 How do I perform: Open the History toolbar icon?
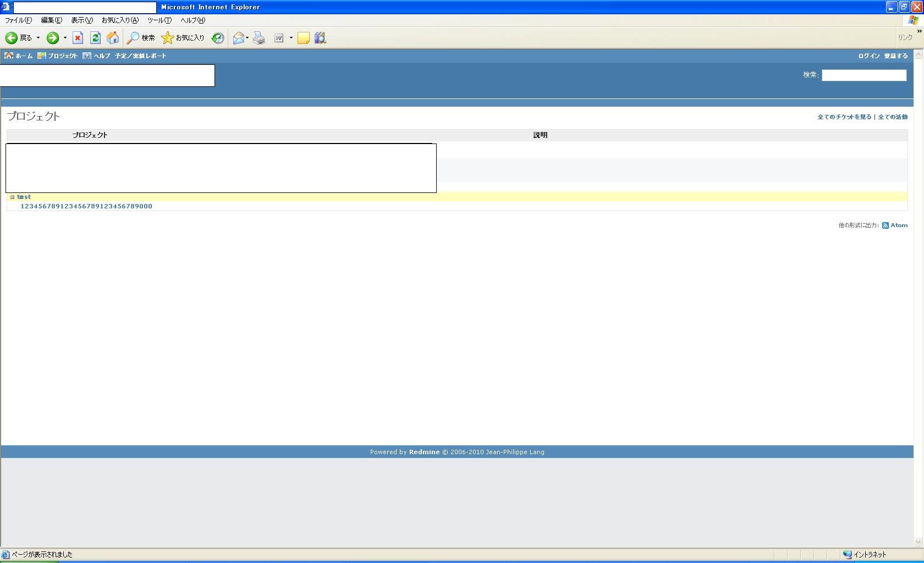[x=218, y=38]
